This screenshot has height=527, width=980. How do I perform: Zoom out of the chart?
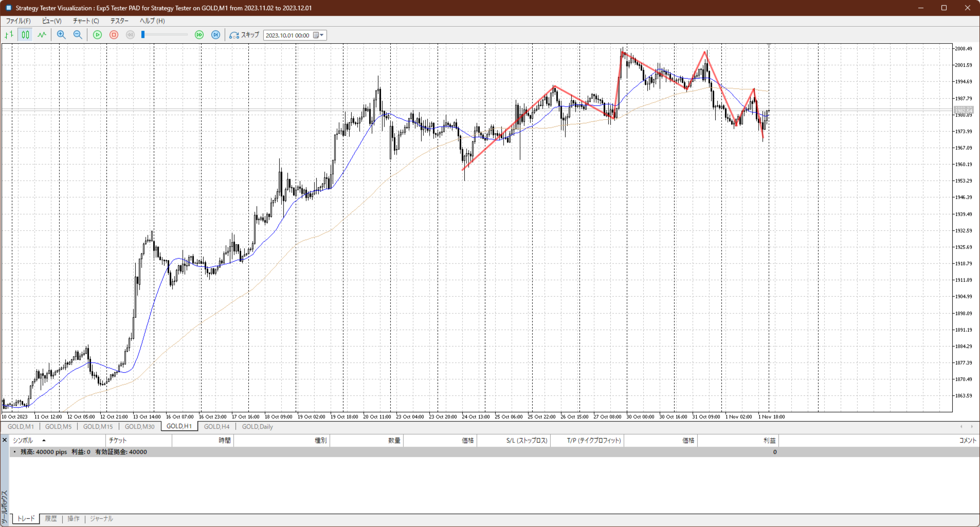(x=78, y=35)
